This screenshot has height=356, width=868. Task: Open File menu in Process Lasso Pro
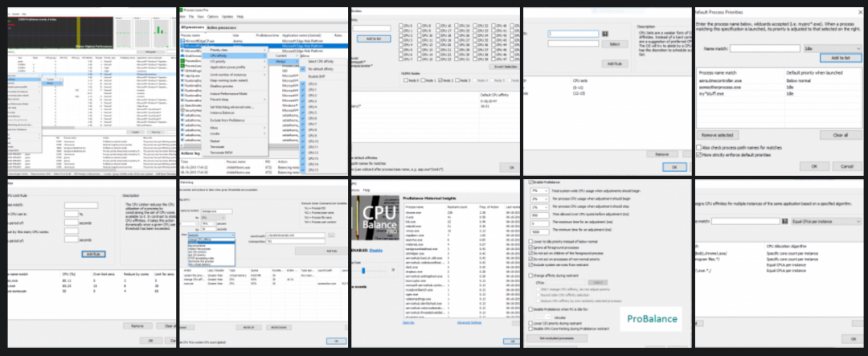point(191,17)
